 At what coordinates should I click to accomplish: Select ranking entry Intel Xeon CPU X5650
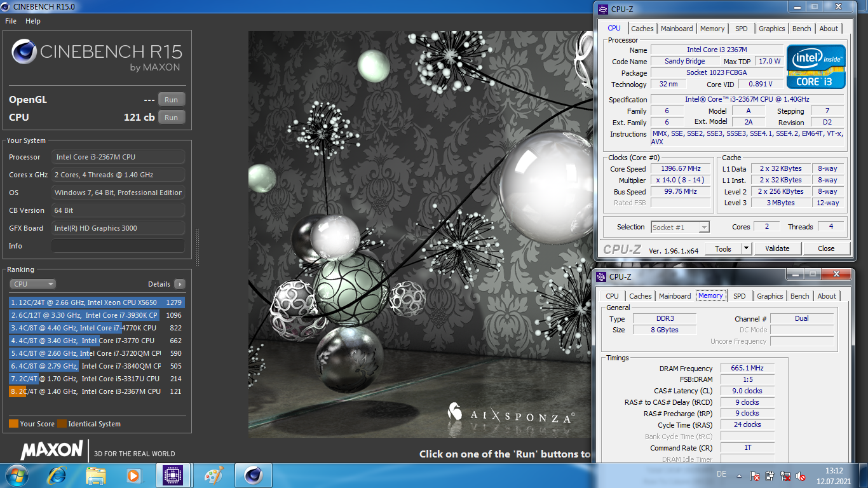(97, 302)
